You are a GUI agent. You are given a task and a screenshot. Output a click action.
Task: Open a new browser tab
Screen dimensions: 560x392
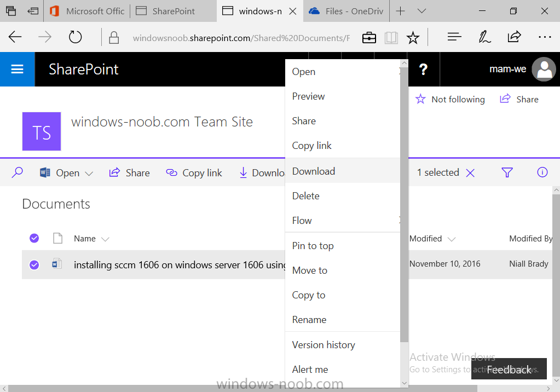pos(400,11)
